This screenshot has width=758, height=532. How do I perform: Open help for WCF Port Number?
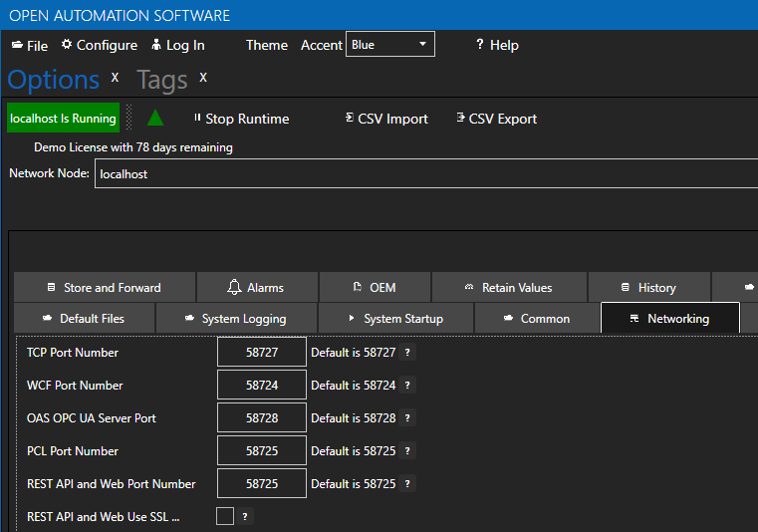(407, 385)
